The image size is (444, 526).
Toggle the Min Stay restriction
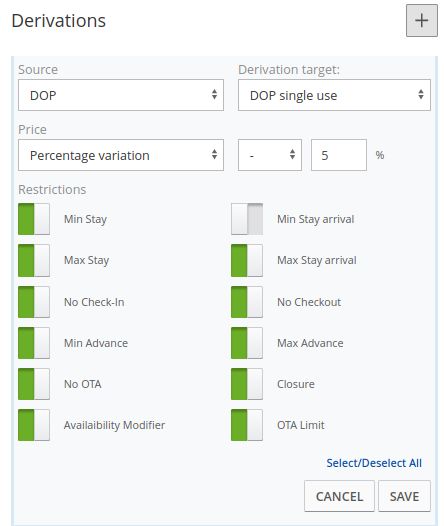tap(34, 219)
